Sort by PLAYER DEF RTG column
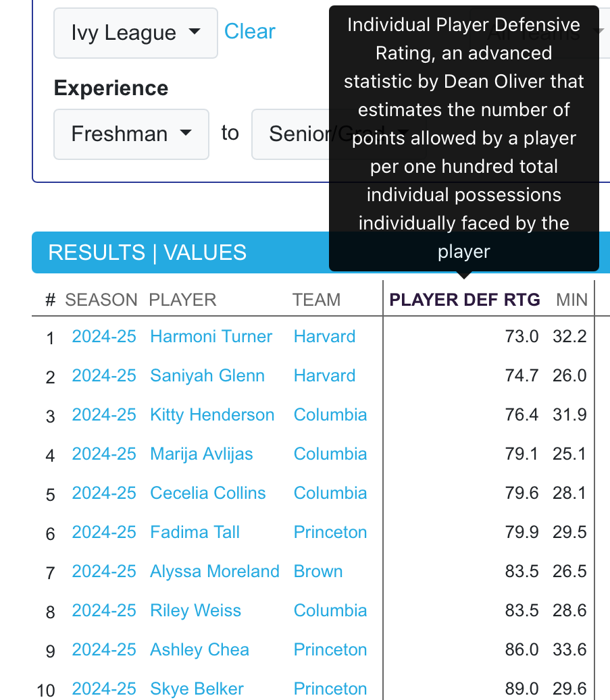 click(x=465, y=300)
